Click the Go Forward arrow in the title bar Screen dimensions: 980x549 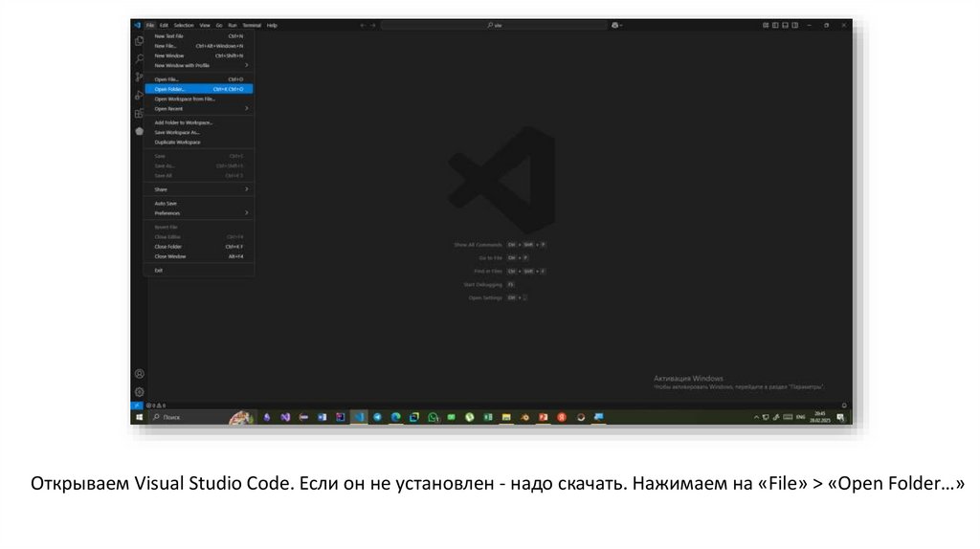click(373, 26)
